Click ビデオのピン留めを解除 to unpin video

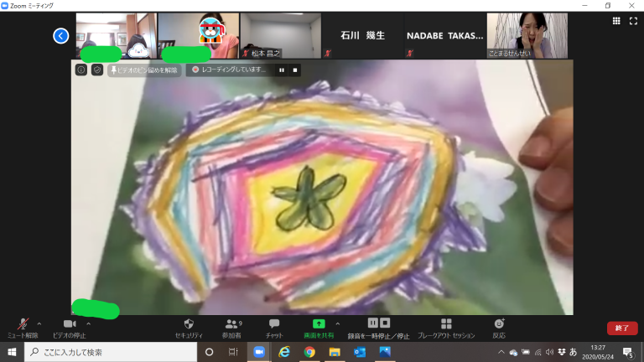144,70
